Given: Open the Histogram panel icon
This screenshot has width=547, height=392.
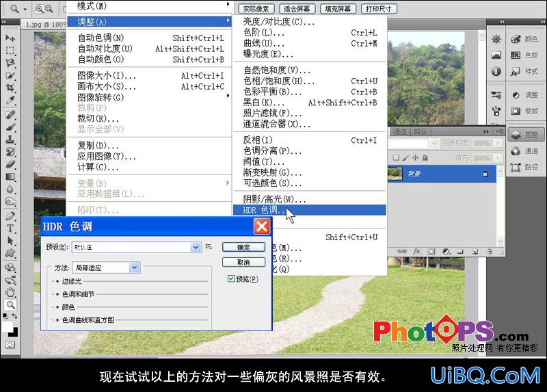Looking at the screenshot, I should (496, 55).
